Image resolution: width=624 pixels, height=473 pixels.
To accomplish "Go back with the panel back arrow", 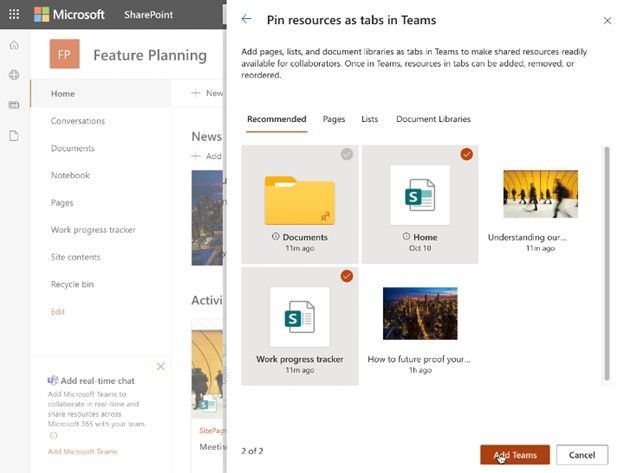I will pyautogui.click(x=247, y=19).
